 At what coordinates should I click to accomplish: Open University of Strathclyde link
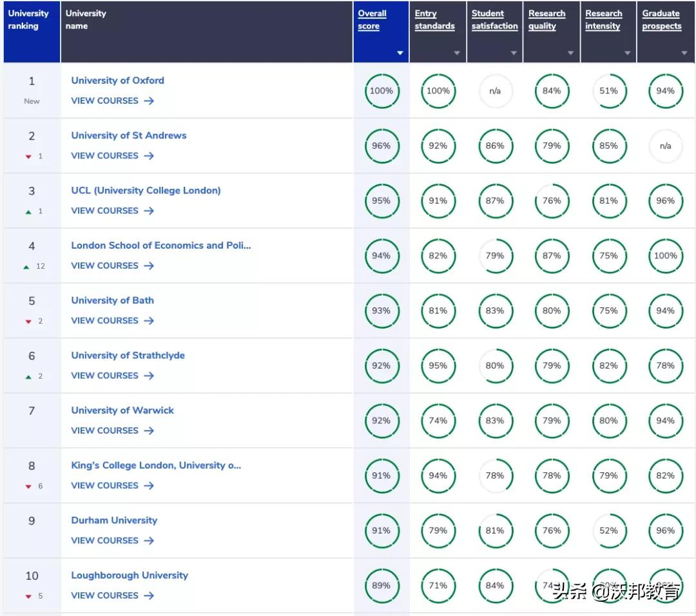coord(128,356)
